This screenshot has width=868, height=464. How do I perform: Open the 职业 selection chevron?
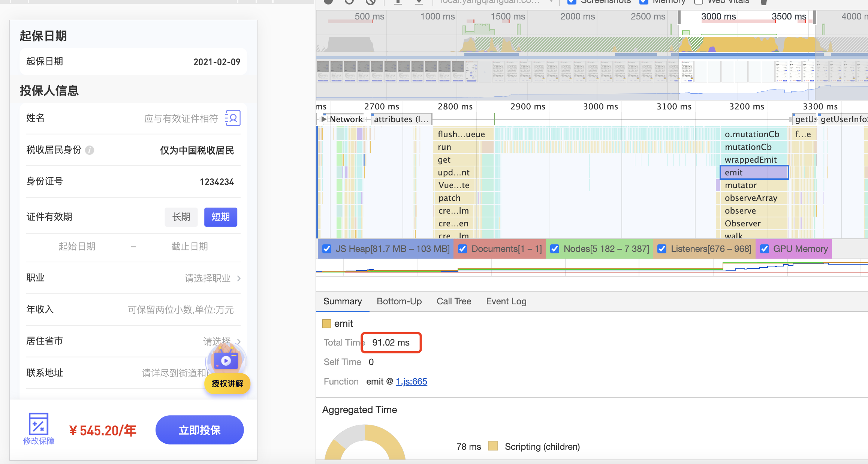(x=239, y=278)
